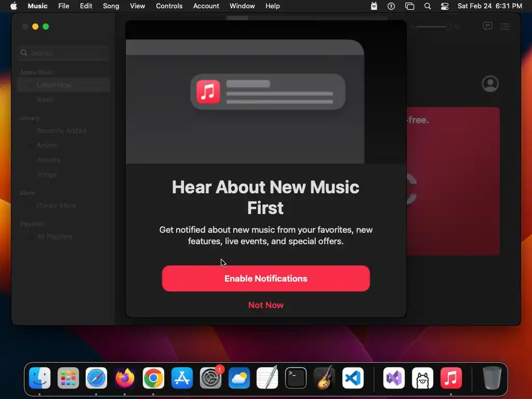Click the accessibility icon in menu bar

pyautogui.click(x=391, y=6)
